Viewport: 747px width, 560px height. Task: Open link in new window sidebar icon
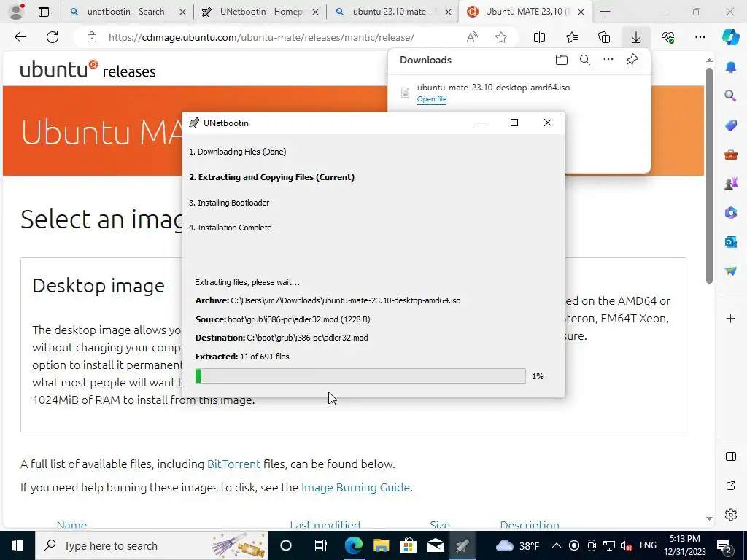(x=731, y=486)
